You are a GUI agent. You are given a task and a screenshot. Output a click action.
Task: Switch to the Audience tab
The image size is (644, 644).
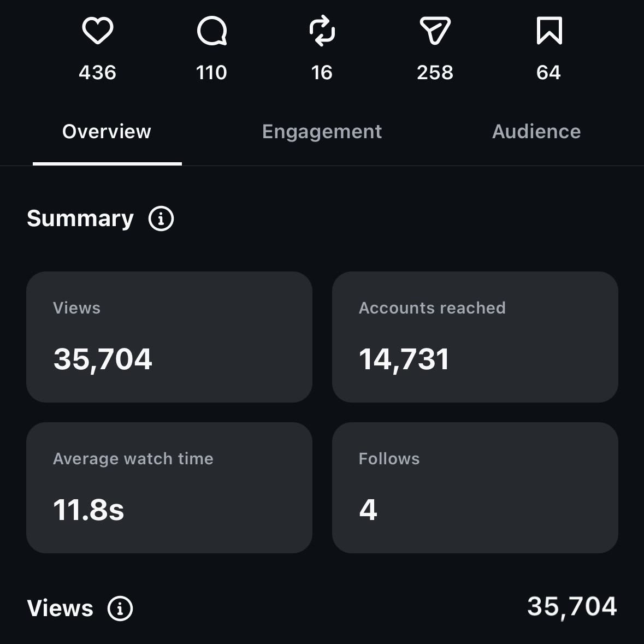[x=536, y=132]
